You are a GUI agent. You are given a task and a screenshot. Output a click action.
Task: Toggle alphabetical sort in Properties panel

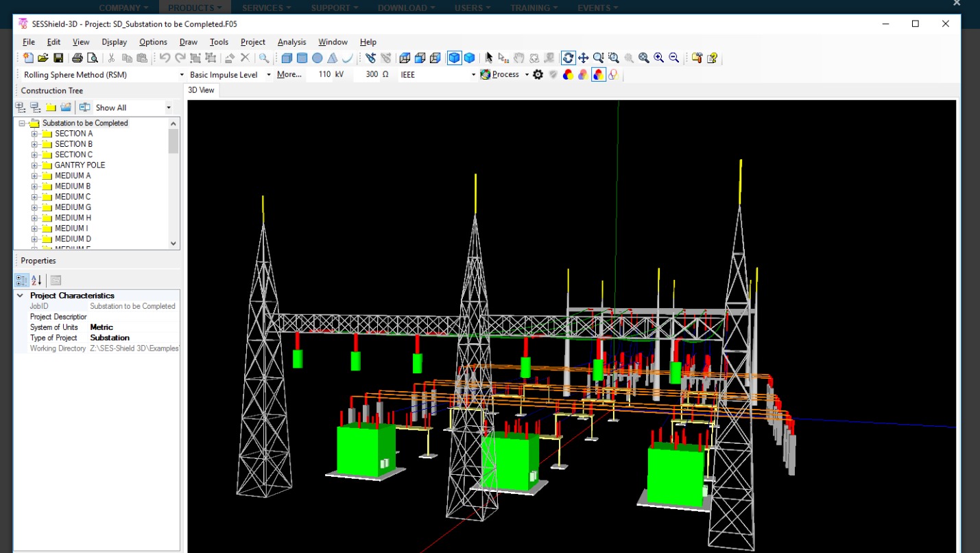click(36, 280)
